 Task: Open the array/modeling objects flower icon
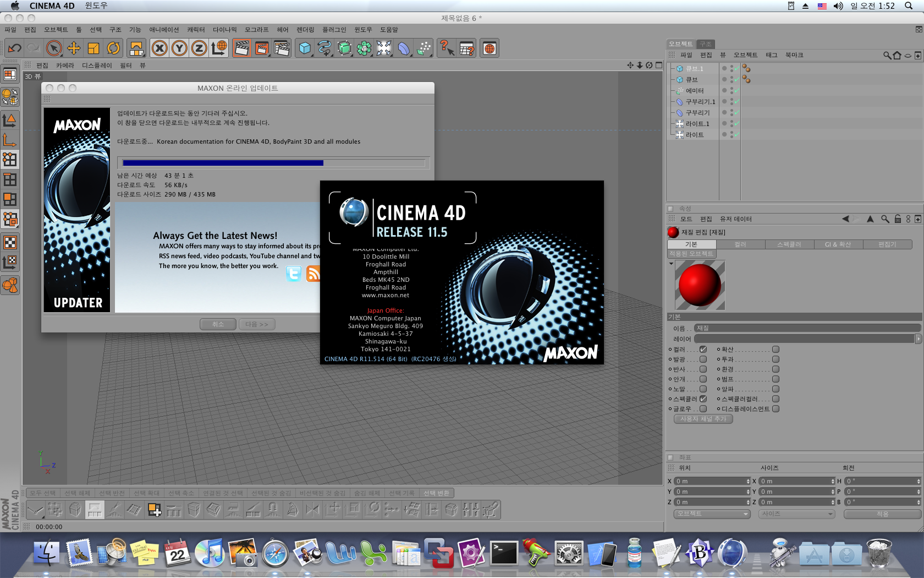(x=364, y=48)
